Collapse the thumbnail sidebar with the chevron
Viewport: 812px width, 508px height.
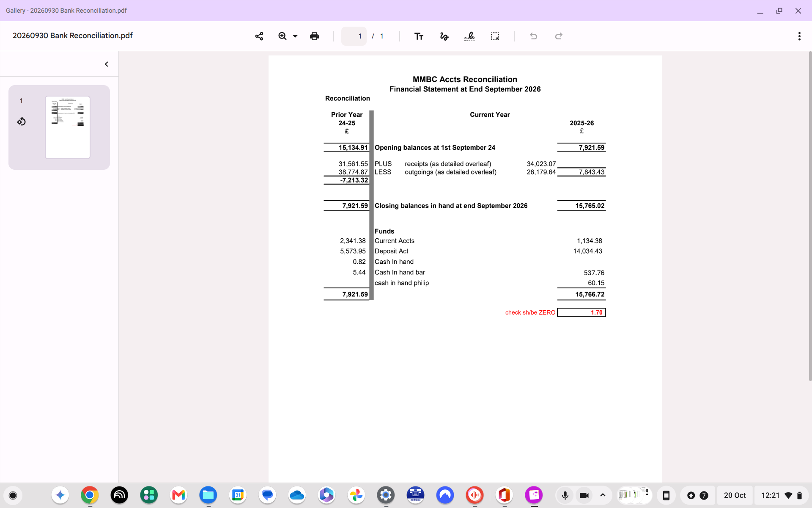(107, 64)
